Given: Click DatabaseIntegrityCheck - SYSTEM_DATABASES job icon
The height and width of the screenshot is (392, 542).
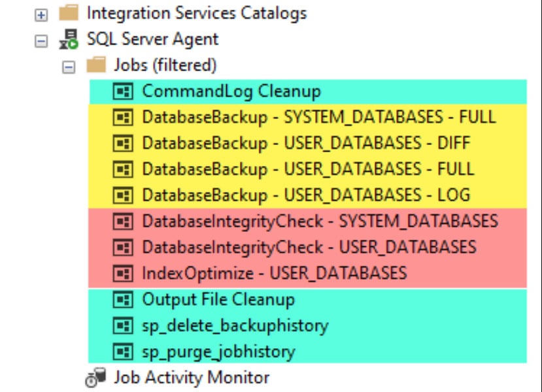Looking at the screenshot, I should [123, 221].
